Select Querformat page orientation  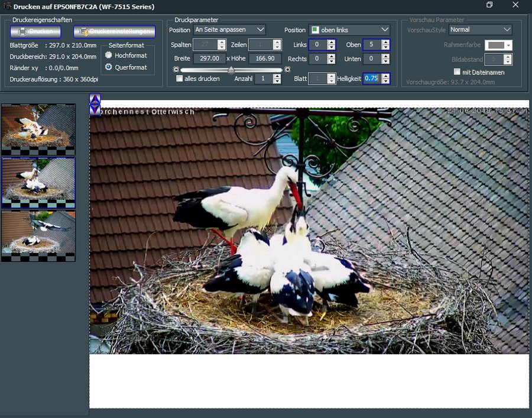(x=108, y=67)
